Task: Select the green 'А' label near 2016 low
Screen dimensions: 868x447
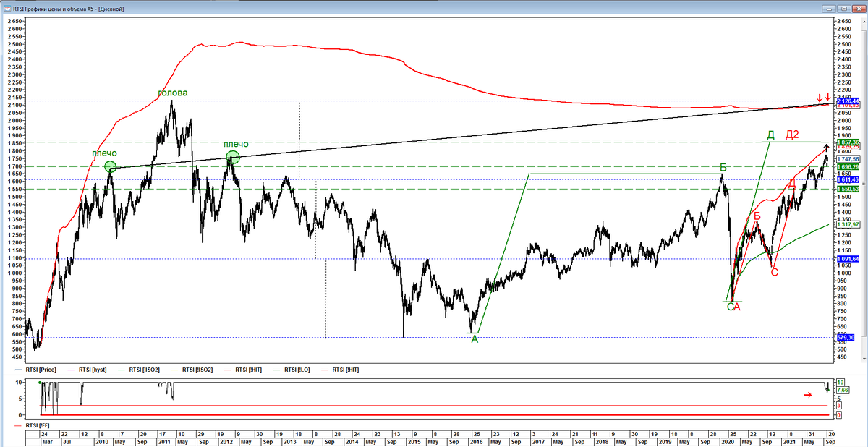Action: point(475,339)
